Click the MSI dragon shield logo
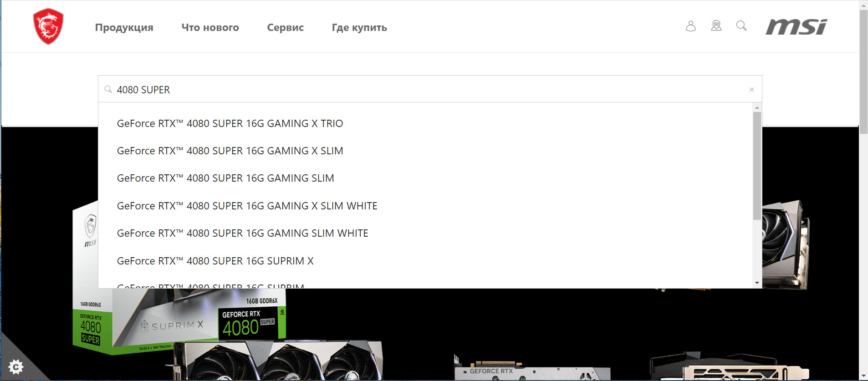 [x=48, y=26]
